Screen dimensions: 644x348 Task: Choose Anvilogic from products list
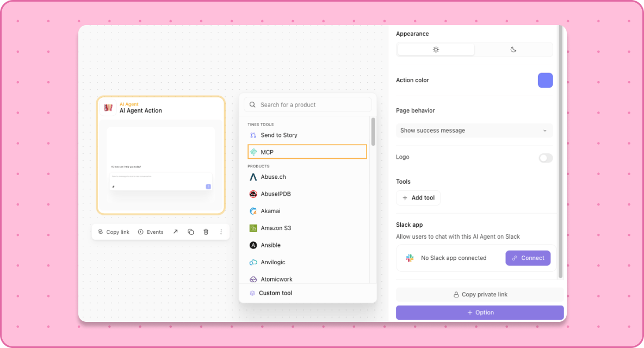pos(307,262)
